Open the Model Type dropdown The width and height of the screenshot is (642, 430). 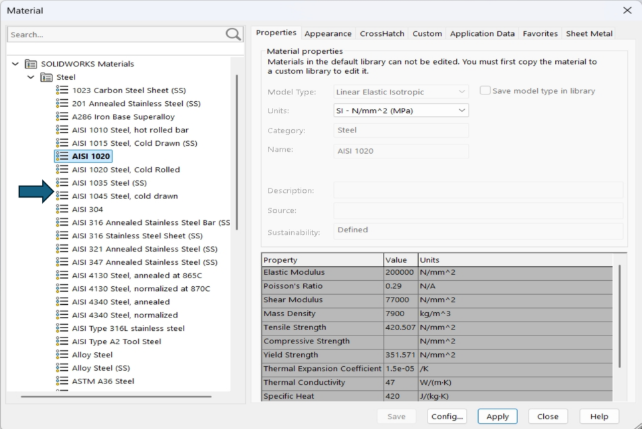401,92
